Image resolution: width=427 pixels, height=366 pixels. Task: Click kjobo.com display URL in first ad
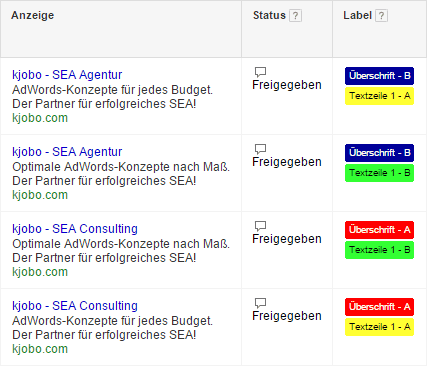pyautogui.click(x=40, y=118)
